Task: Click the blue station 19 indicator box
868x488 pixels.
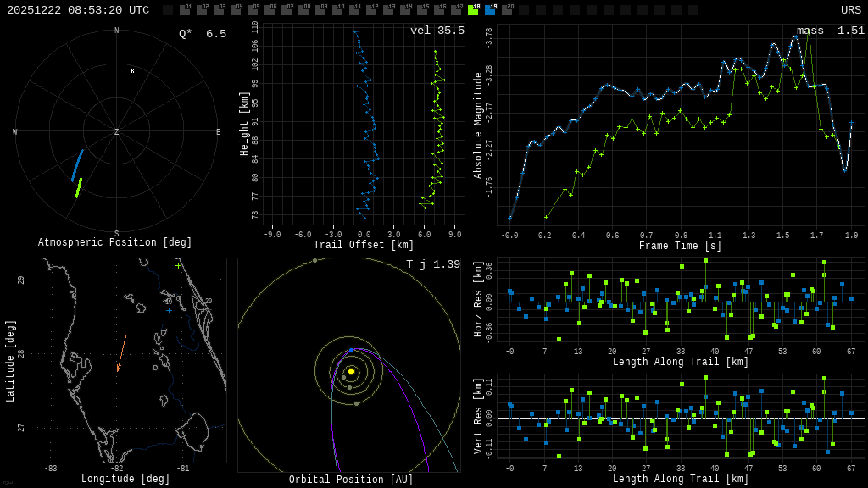Action: coord(490,10)
